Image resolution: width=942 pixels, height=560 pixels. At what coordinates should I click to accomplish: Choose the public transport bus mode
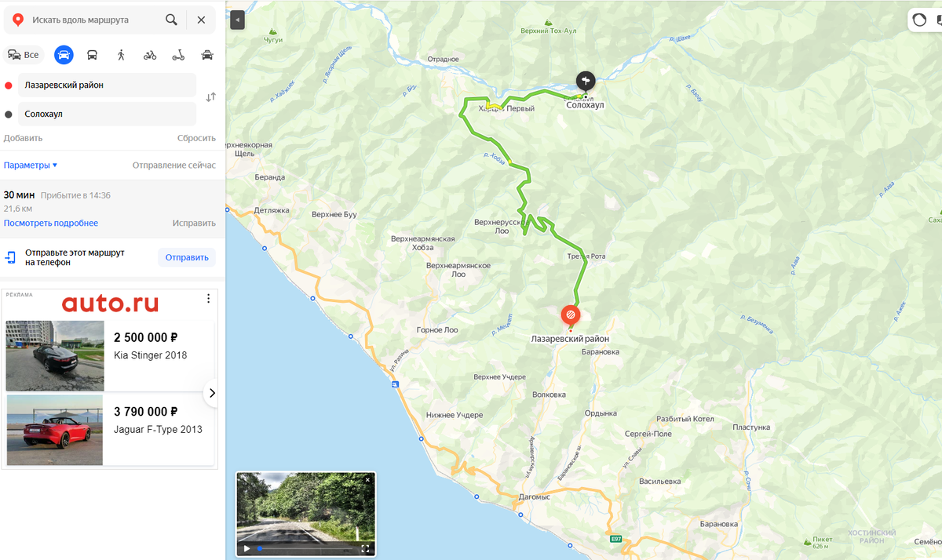(93, 55)
